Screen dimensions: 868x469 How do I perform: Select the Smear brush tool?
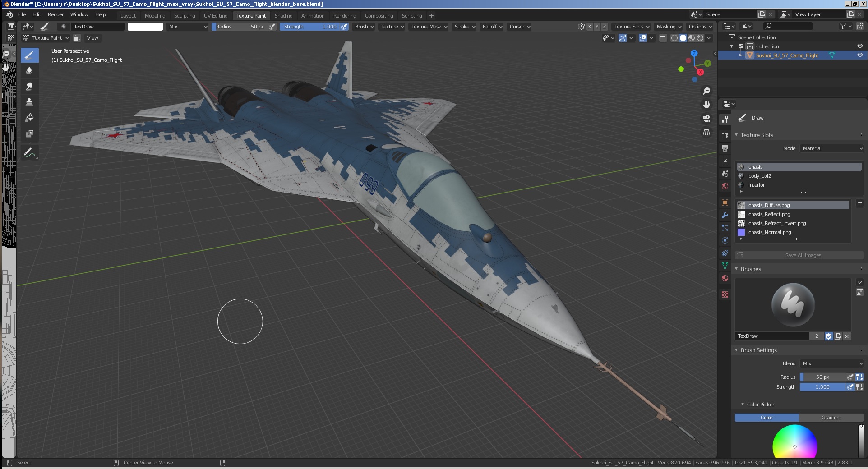point(29,86)
